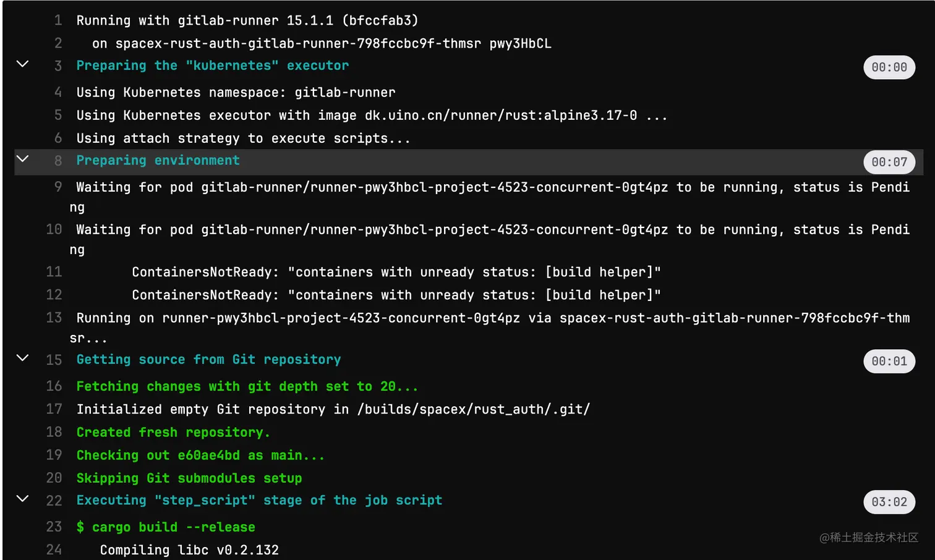Image resolution: width=935 pixels, height=560 pixels.
Task: Click ContainersNotReady text on line 11
Action: coord(396,272)
